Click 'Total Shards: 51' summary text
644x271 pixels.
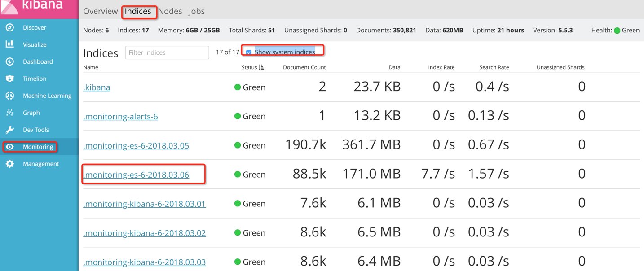[x=252, y=31]
